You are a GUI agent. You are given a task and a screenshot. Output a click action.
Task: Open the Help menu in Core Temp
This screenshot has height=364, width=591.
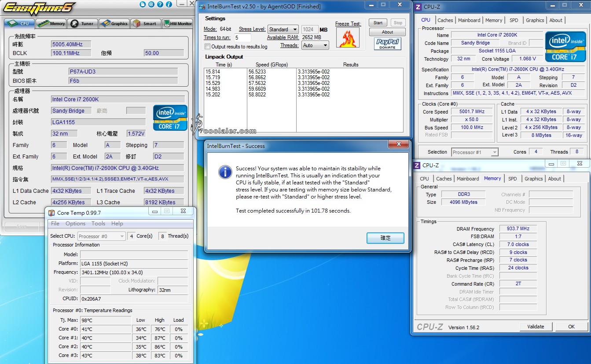click(x=117, y=224)
